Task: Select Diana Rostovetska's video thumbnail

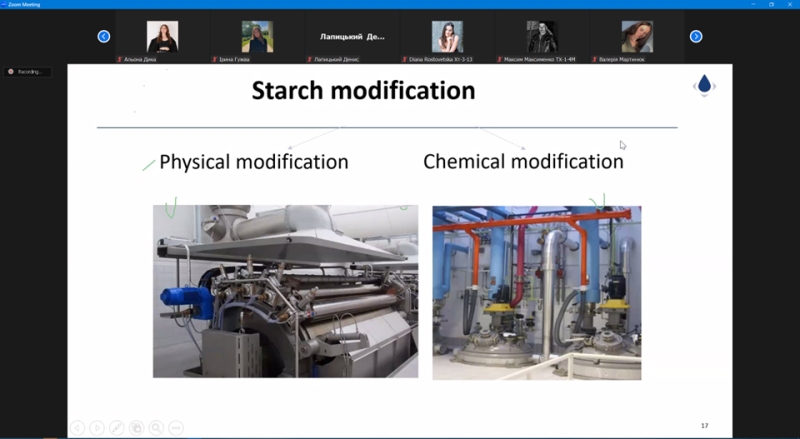Action: pyautogui.click(x=447, y=37)
